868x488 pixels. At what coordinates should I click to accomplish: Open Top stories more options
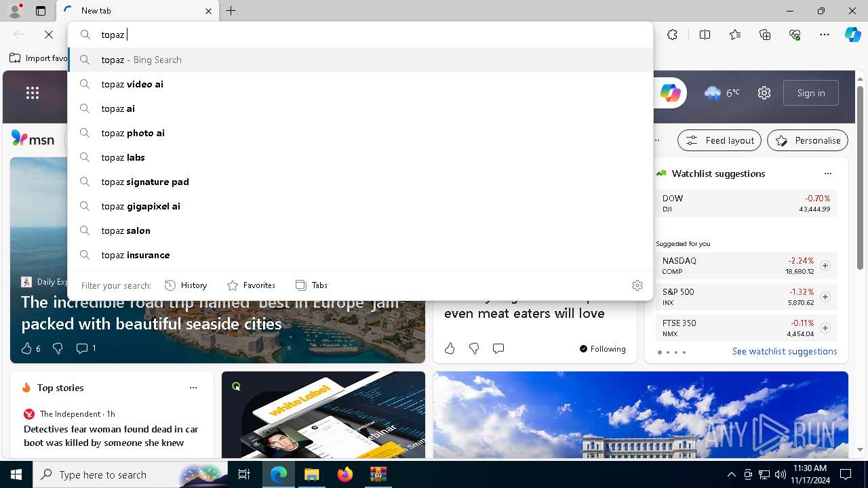click(x=193, y=388)
